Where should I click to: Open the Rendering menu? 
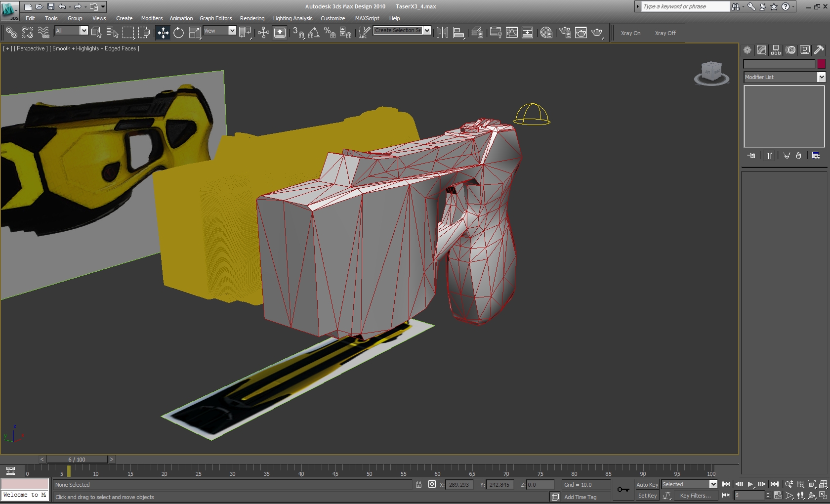point(252,18)
